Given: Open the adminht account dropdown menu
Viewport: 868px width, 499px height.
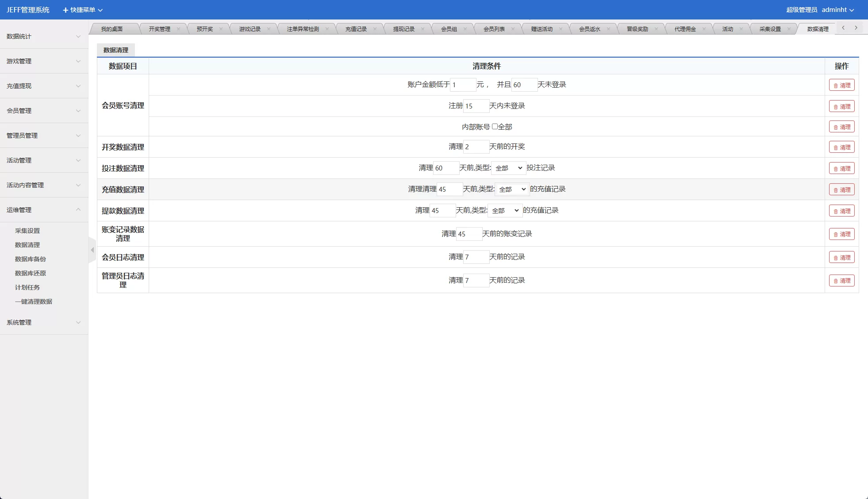Looking at the screenshot, I should click(x=838, y=10).
